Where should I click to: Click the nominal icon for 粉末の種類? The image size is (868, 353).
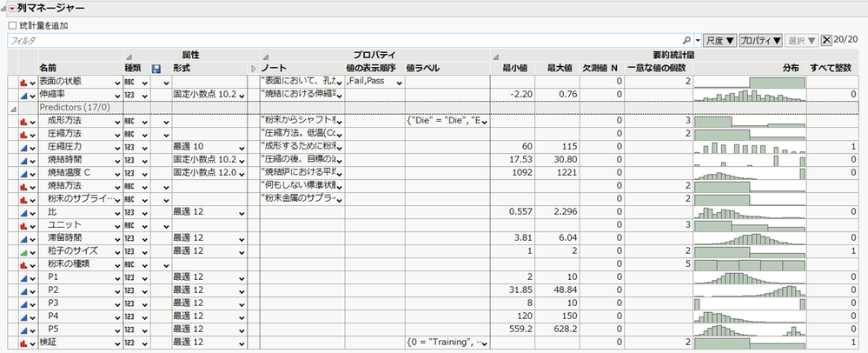pyautogui.click(x=23, y=265)
